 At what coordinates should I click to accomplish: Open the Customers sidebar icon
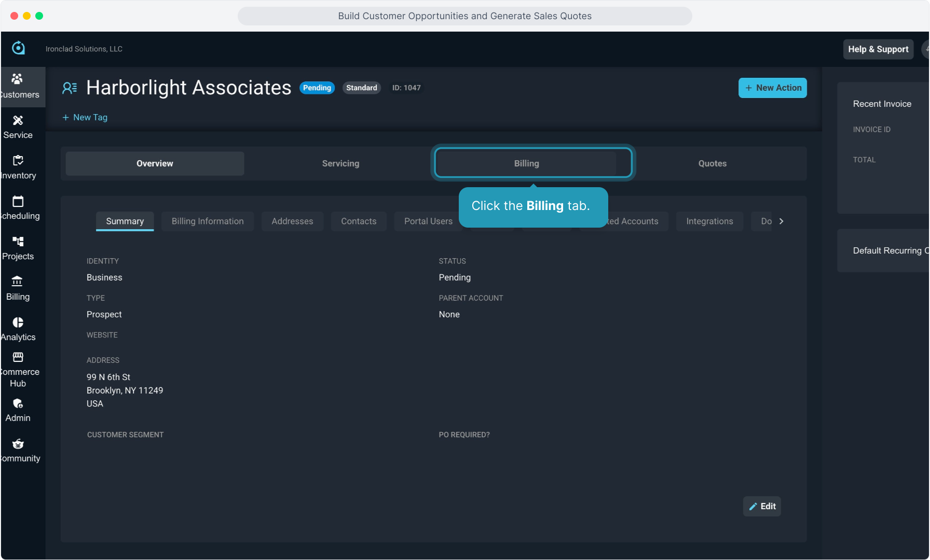tap(18, 79)
